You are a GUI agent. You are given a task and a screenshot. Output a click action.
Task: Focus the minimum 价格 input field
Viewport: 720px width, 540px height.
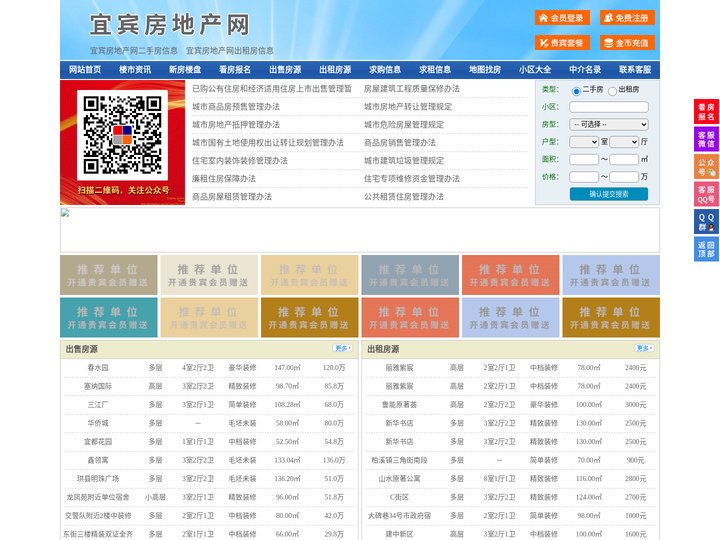(584, 177)
